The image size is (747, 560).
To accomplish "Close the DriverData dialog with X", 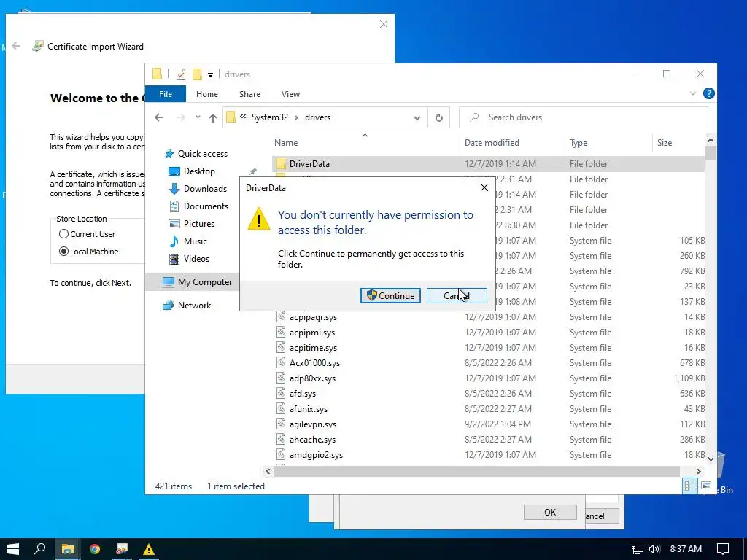I will (484, 187).
